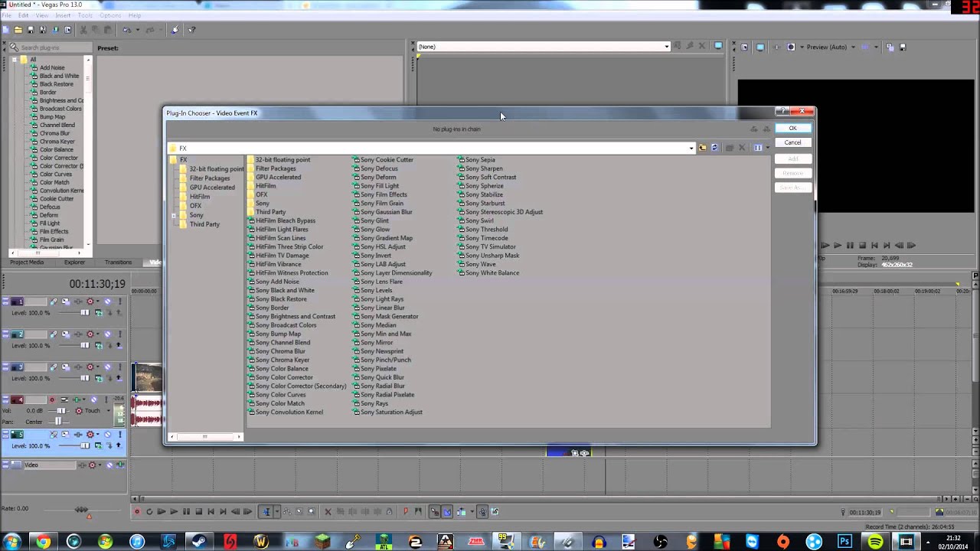Pick the Sony Saturation Adjust plug-in
The height and width of the screenshot is (551, 980).
pyautogui.click(x=387, y=412)
